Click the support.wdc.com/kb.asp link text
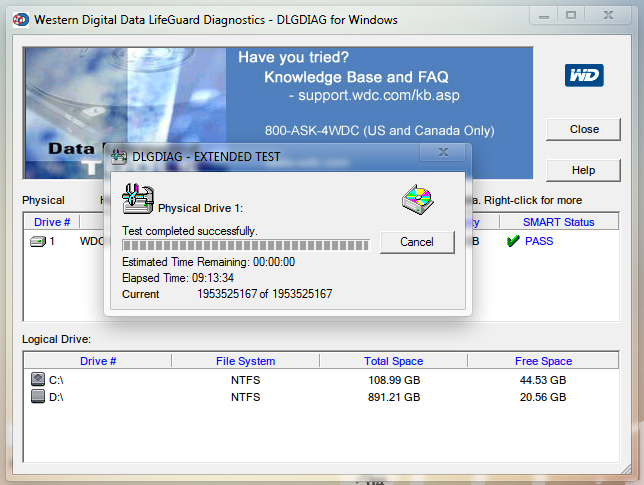The height and width of the screenshot is (485, 644). [x=379, y=95]
